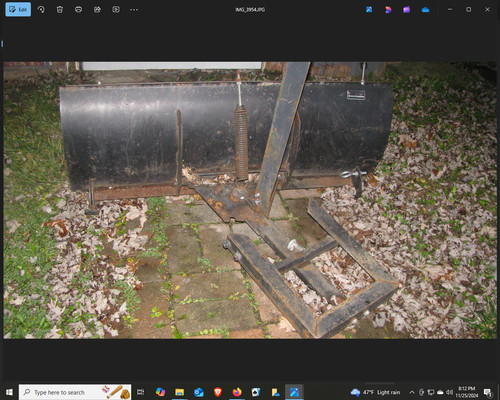Expand the hidden system tray icons chevron
500x400 pixels.
(412, 392)
